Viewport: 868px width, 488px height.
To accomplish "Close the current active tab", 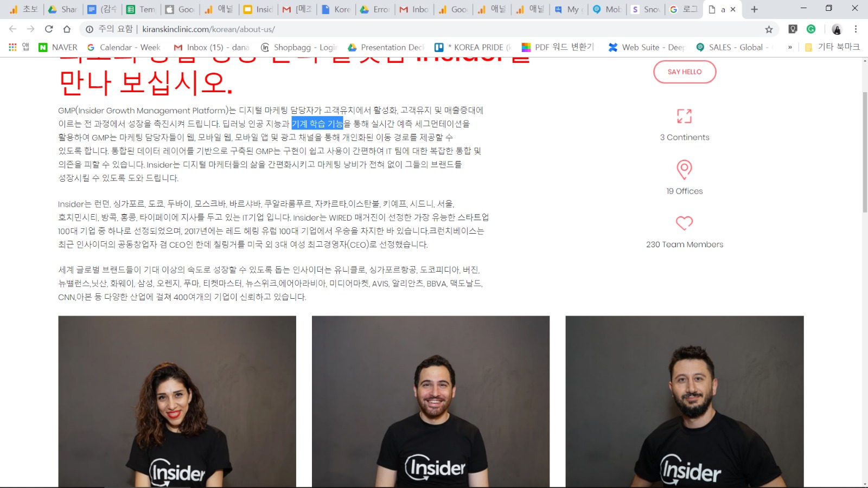I will pyautogui.click(x=733, y=9).
